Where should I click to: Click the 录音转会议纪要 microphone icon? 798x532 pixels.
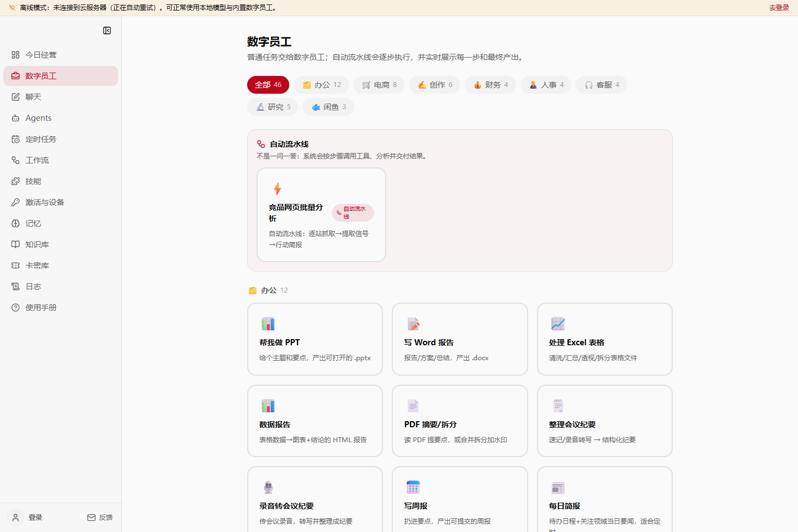pos(268,487)
